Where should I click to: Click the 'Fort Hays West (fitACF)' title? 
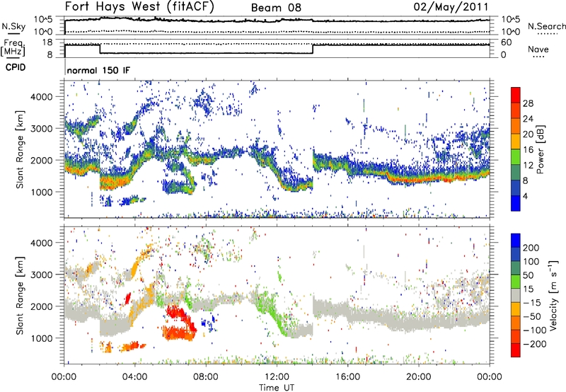139,6
